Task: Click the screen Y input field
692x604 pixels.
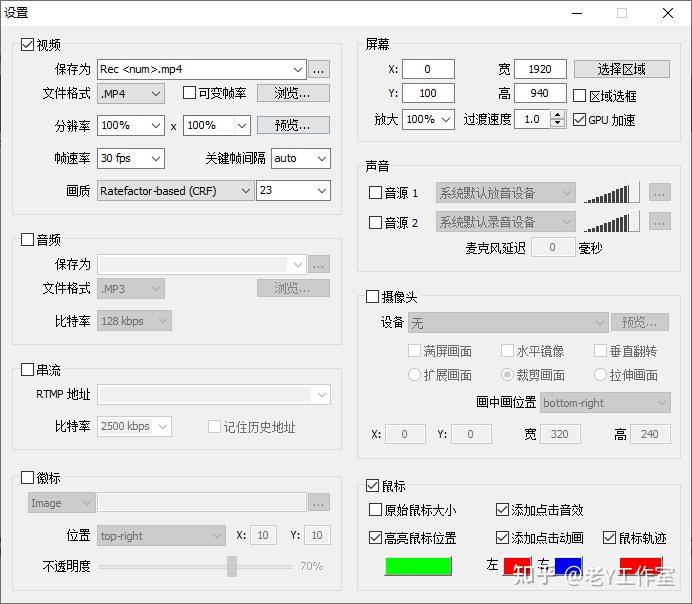Action: 428,93
